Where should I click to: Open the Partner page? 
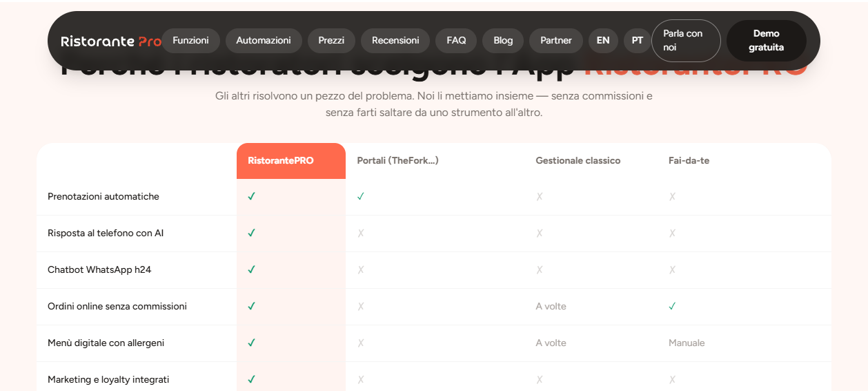pos(556,41)
